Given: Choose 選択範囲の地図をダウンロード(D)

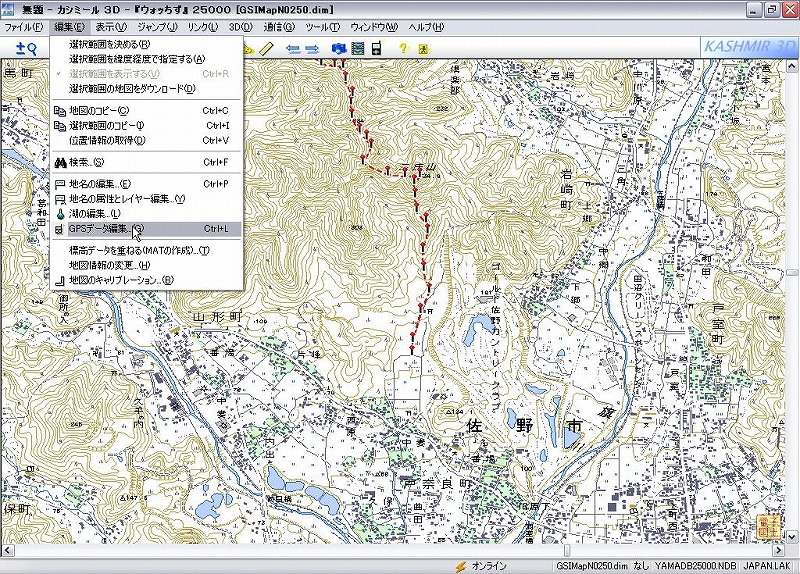Looking at the screenshot, I should point(146,89).
